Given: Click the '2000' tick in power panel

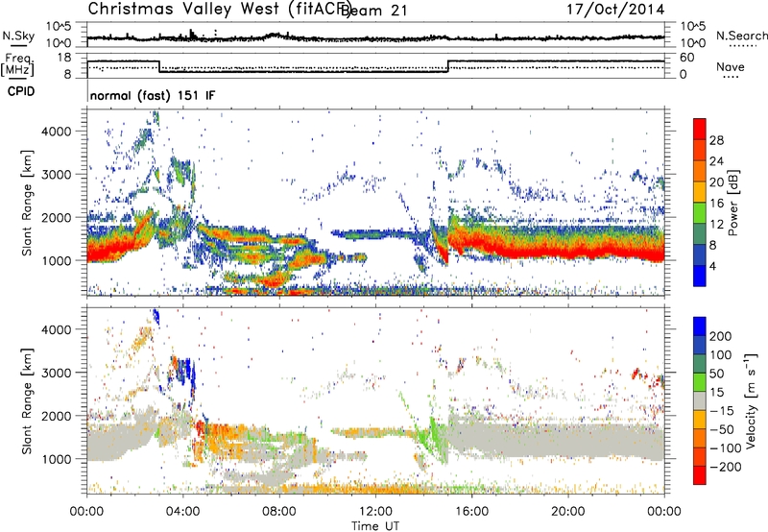Looking at the screenshot, I should (x=57, y=217).
